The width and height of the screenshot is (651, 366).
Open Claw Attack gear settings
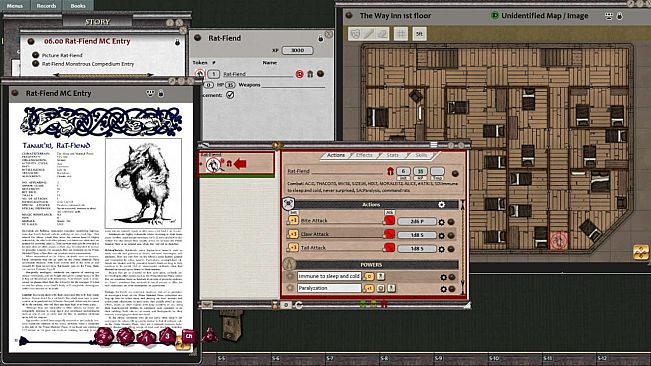(442, 236)
